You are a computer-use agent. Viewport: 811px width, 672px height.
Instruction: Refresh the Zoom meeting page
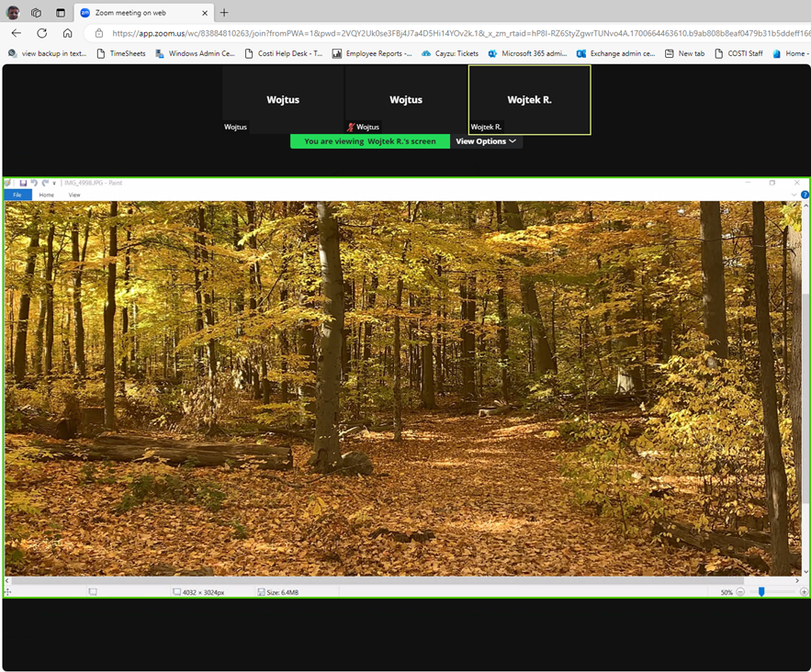41,33
